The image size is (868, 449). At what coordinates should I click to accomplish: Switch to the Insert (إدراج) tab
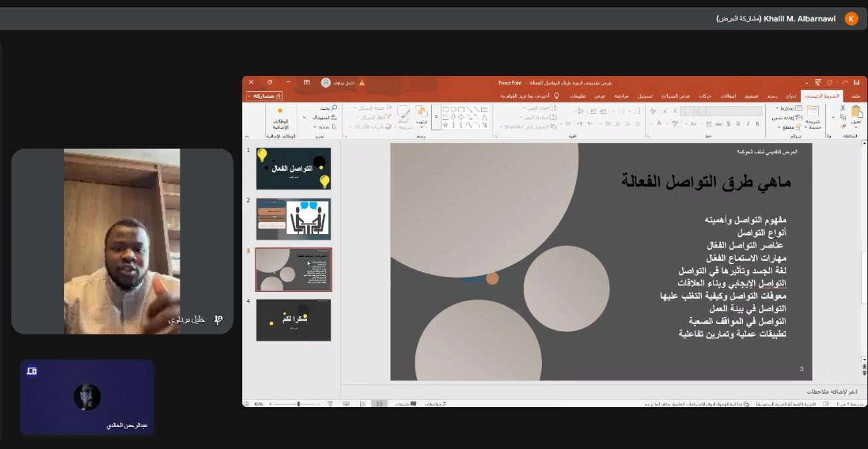pos(790,96)
